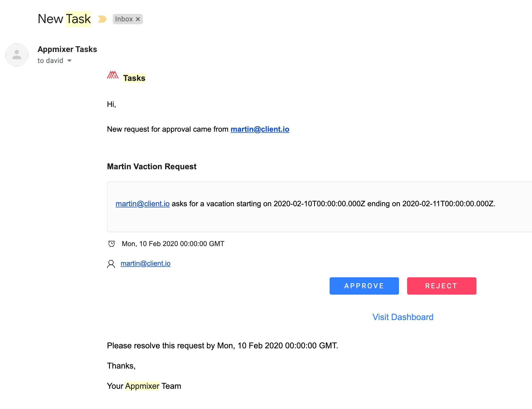This screenshot has height=409, width=532.
Task: Click the red Appmixer logo icon
Action: [112, 75]
